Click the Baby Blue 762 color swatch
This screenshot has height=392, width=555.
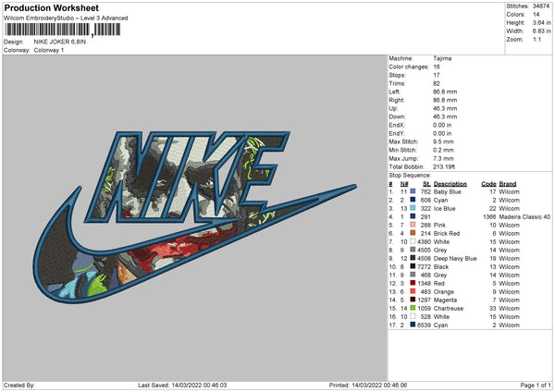pyautogui.click(x=413, y=191)
